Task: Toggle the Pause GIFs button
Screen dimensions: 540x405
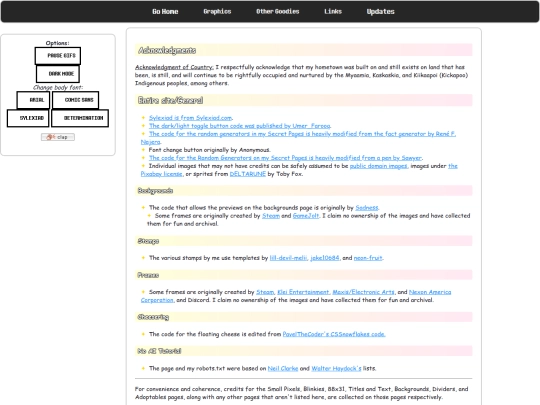Action: click(x=58, y=56)
